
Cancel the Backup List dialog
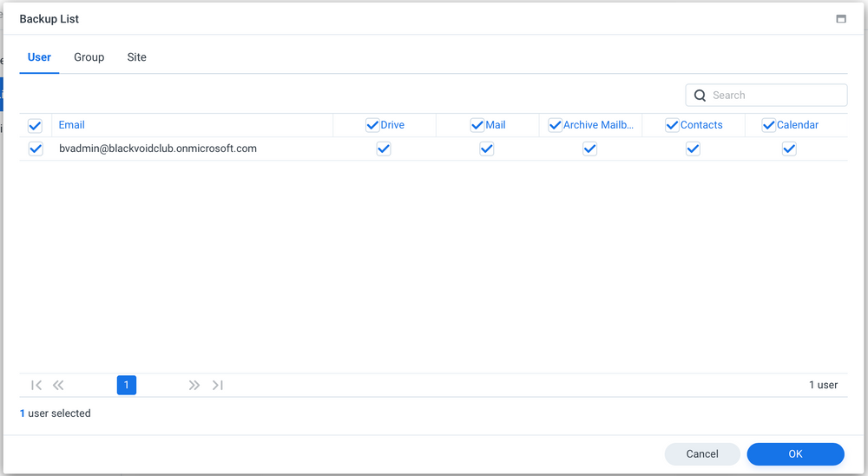click(702, 453)
